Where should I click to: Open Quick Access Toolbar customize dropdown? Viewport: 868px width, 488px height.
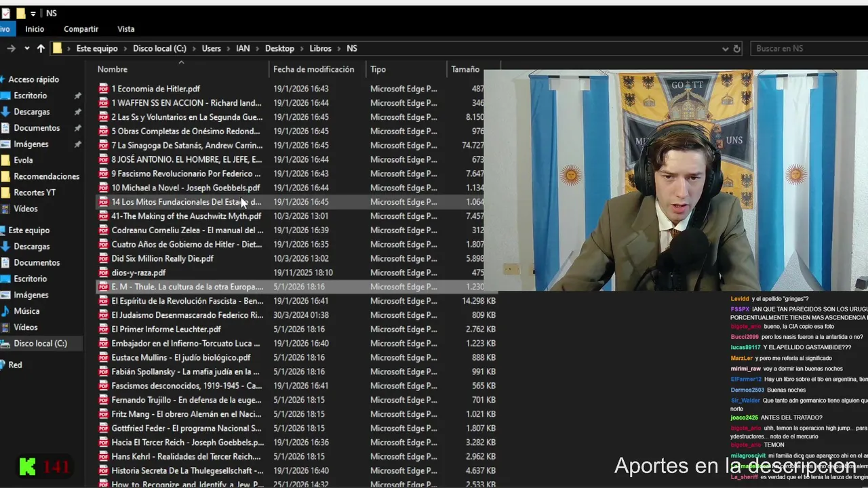coord(33,13)
